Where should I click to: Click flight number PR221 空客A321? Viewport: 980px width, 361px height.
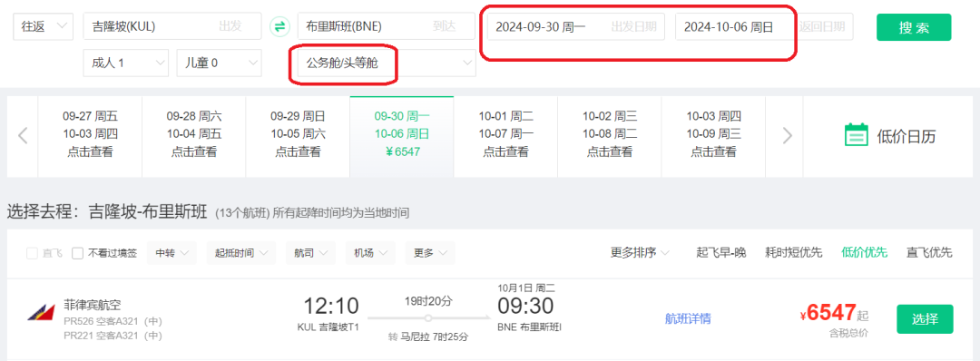(113, 336)
